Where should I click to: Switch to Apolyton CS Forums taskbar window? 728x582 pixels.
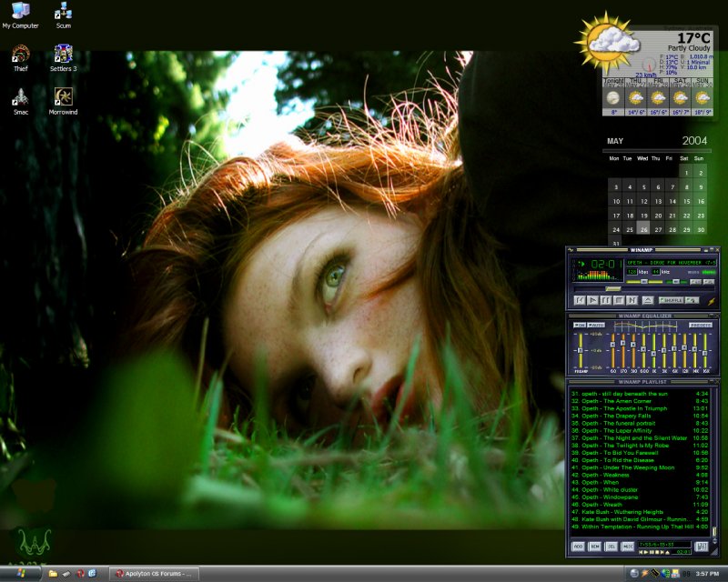click(x=153, y=573)
